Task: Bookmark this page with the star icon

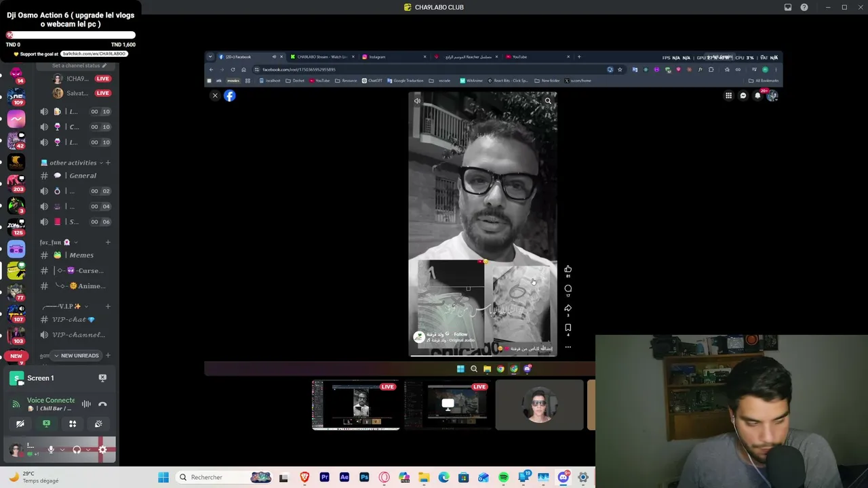Action: (620, 69)
